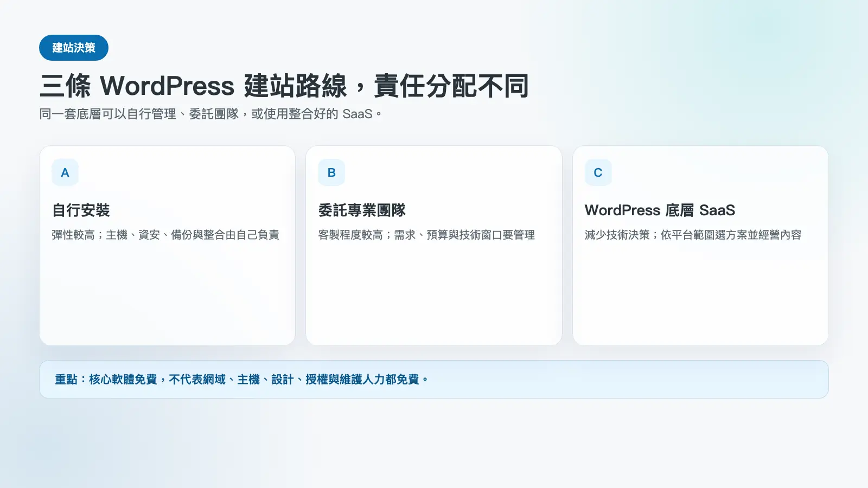This screenshot has width=868, height=488.
Task: Select the letter C badge icon
Action: [x=598, y=172]
